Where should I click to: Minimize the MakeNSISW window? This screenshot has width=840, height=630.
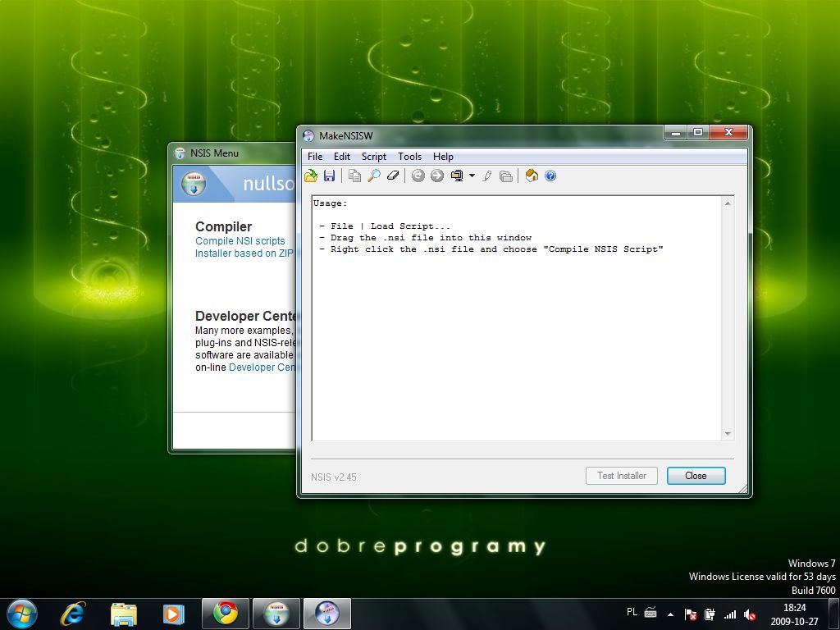676,132
